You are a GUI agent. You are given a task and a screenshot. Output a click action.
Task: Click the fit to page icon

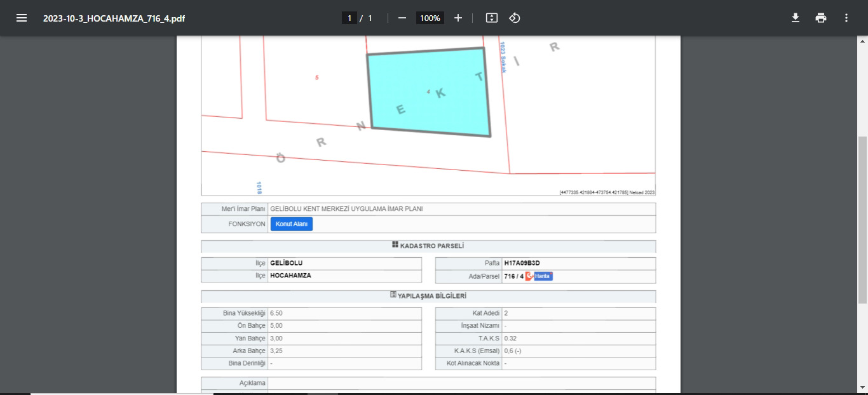[491, 18]
